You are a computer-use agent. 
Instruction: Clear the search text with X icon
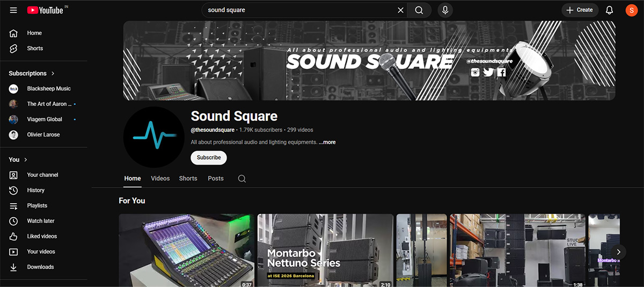click(400, 10)
